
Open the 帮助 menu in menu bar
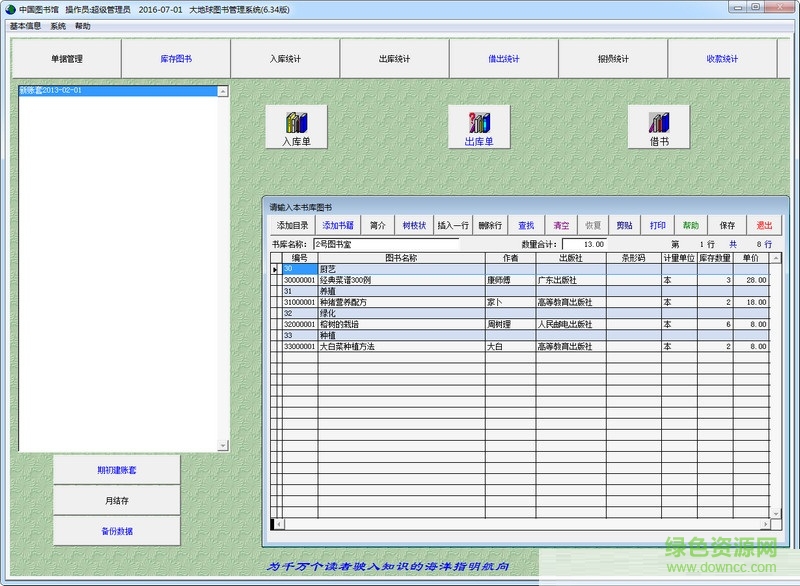[82, 26]
